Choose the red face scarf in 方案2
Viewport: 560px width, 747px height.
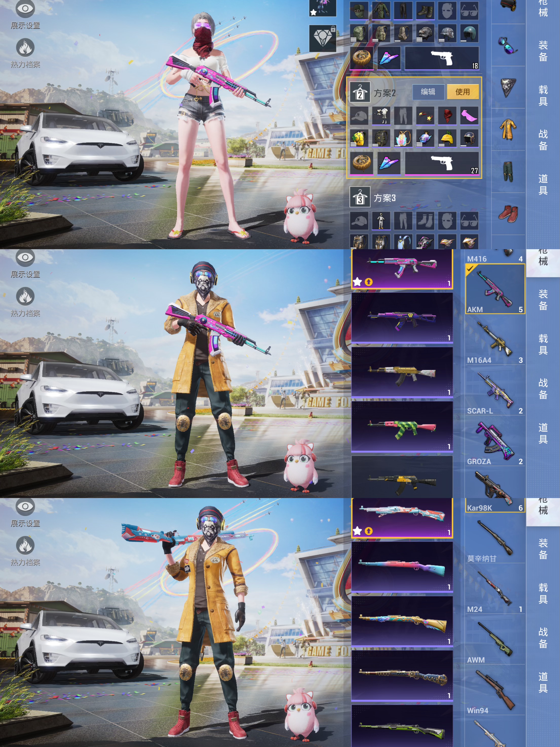click(447, 116)
